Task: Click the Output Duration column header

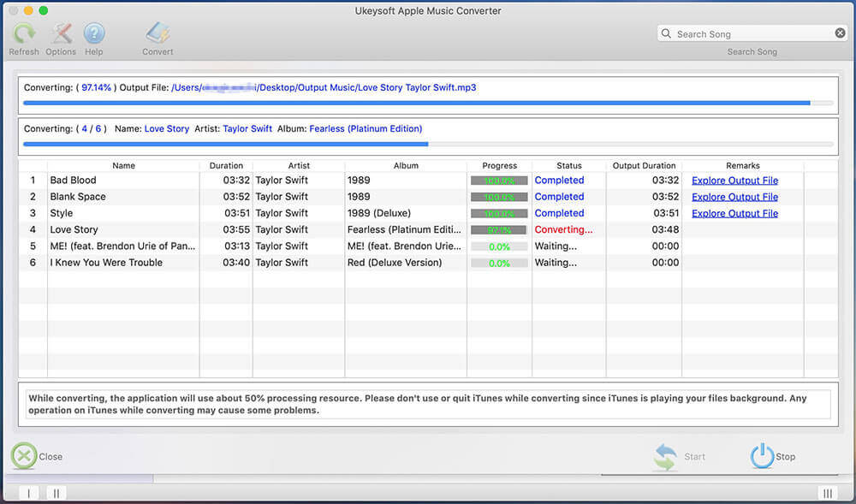Action: click(x=645, y=165)
